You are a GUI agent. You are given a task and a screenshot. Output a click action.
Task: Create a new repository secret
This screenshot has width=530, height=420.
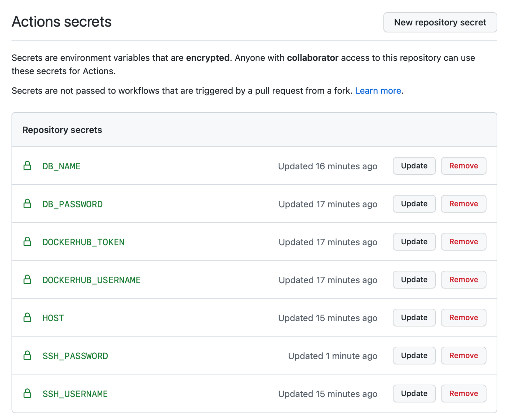[440, 22]
